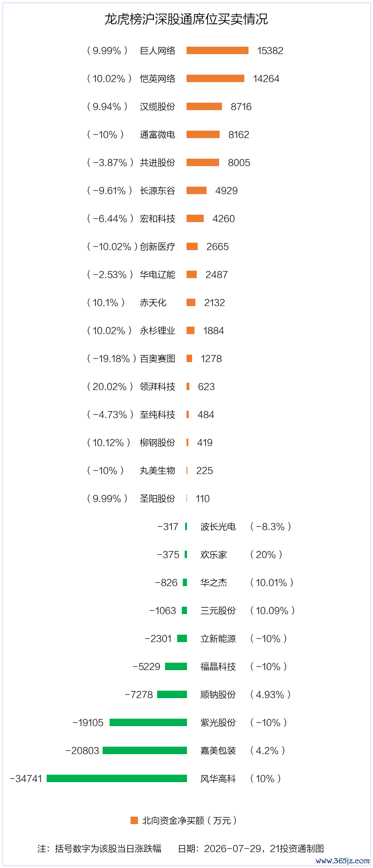This screenshot has height=868, width=373.
Task: Open the www.365jz.com watermark link
Action: click(343, 861)
